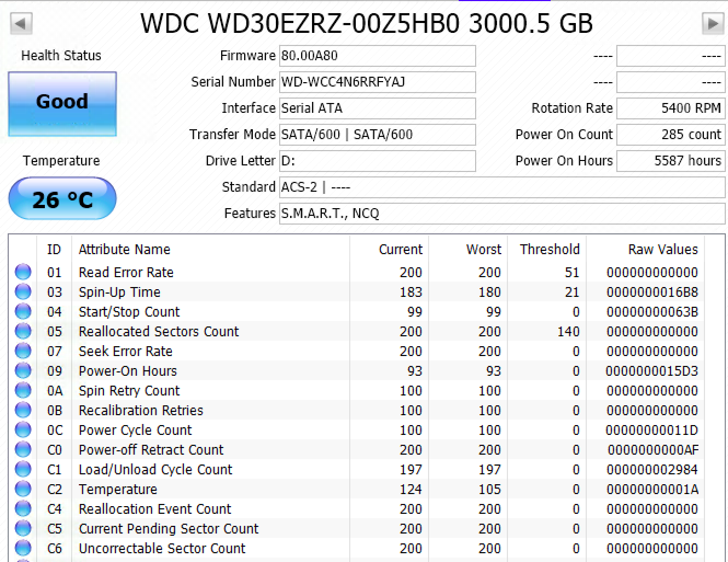728x562 pixels.
Task: Click the Features field showing S.M.A.R.T., NCQ
Action: 502,214
